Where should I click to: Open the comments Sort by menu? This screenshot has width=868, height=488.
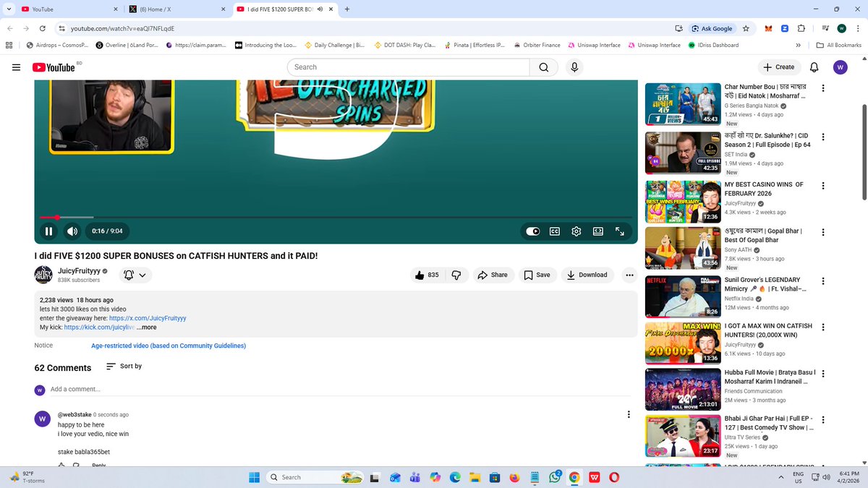[x=124, y=367]
